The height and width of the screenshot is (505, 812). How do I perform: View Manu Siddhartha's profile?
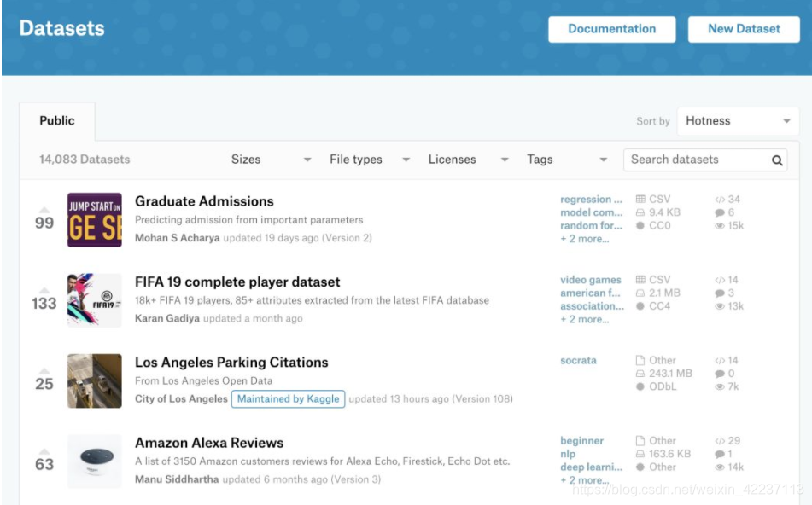(x=177, y=479)
